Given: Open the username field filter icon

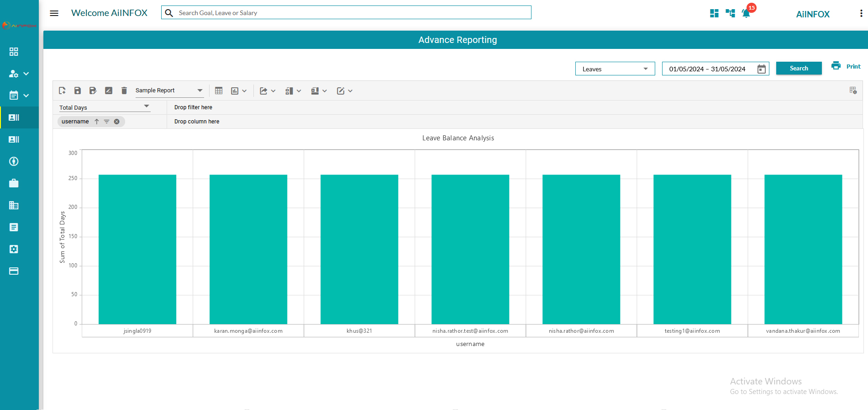Looking at the screenshot, I should [x=106, y=122].
